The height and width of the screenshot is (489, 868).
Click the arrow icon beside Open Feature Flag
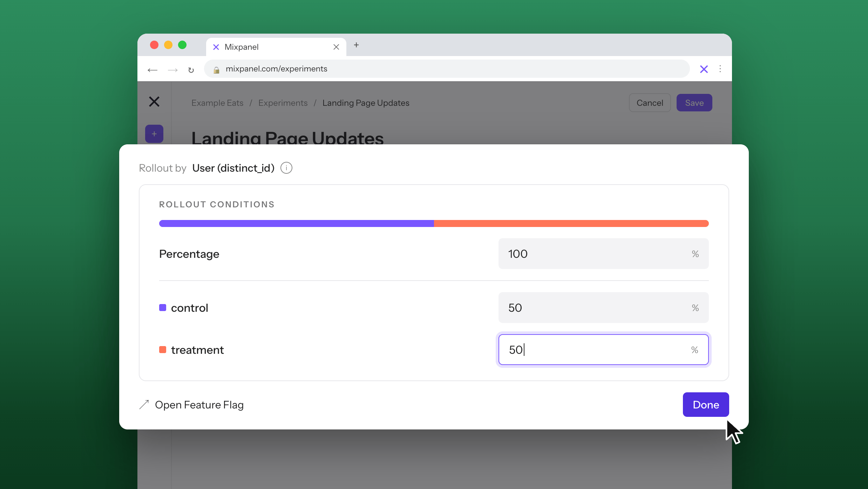click(x=144, y=405)
